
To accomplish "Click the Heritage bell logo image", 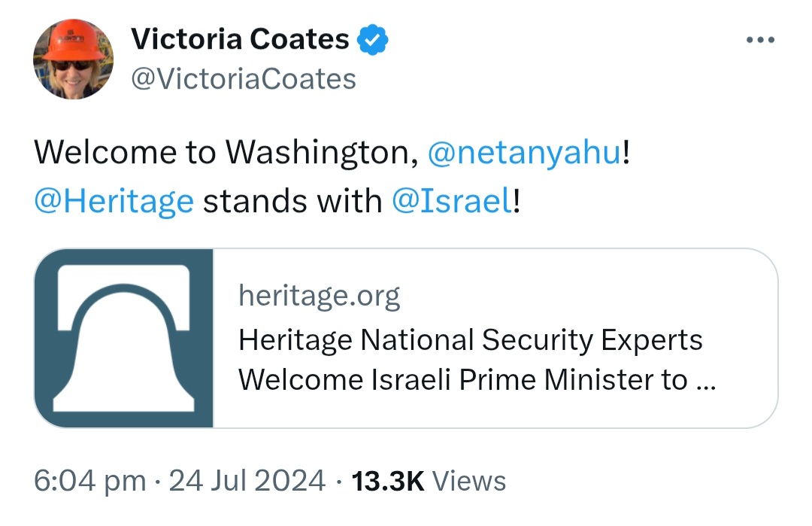I will pyautogui.click(x=124, y=338).
